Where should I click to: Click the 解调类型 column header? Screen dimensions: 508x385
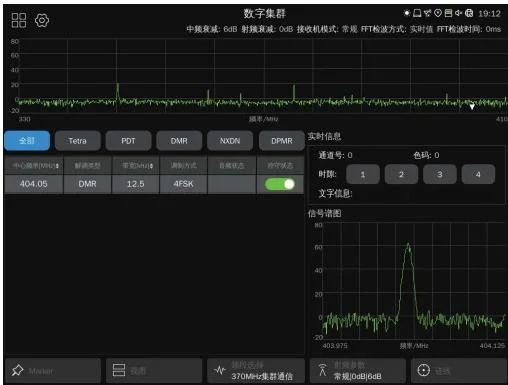(87, 165)
